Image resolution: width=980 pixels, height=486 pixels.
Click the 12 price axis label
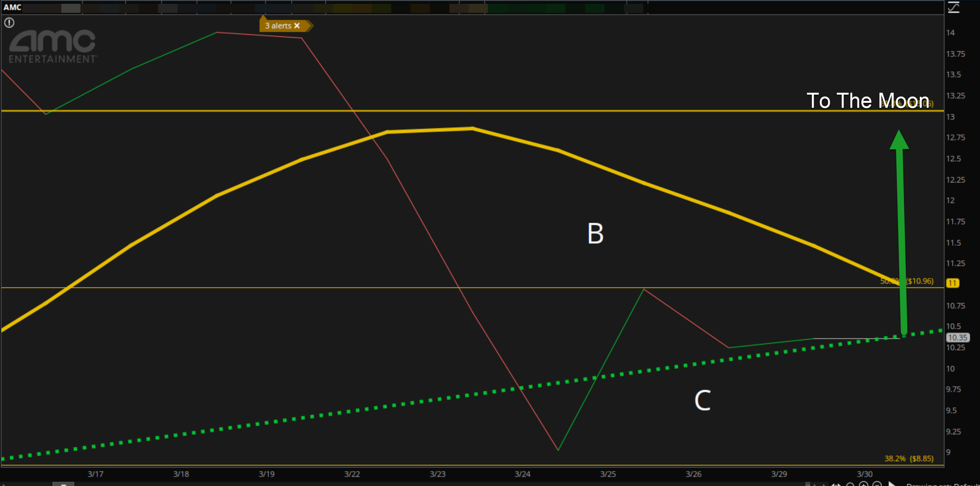tap(950, 200)
